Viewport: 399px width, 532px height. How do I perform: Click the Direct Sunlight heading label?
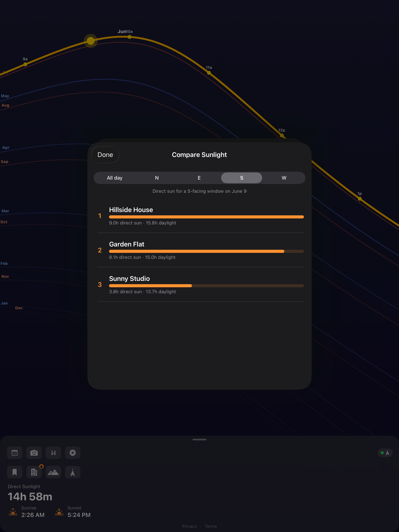pos(24,487)
